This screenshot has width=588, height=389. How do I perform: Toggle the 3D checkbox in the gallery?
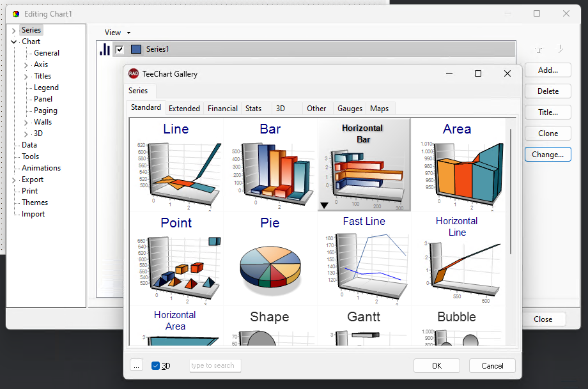click(155, 366)
